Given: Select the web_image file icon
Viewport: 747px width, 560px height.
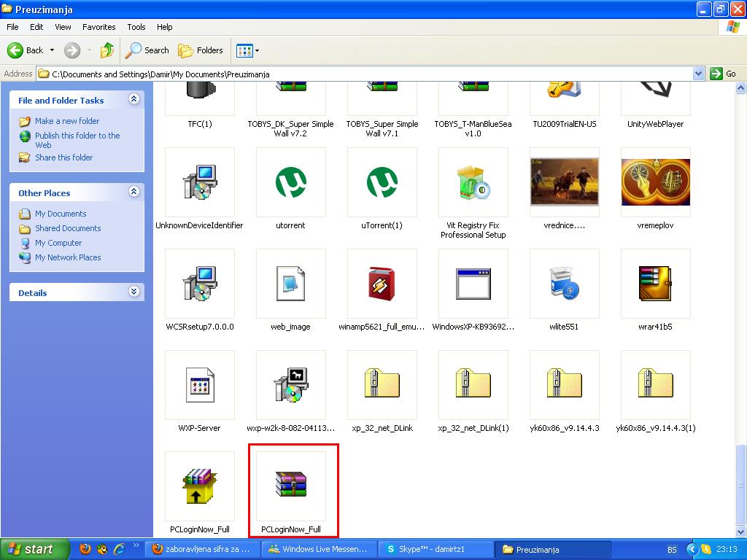Looking at the screenshot, I should click(290, 284).
